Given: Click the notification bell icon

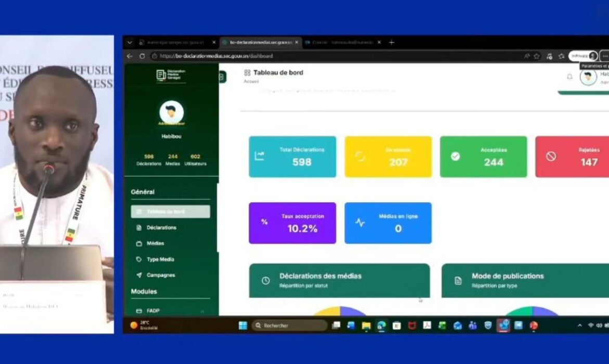Looking at the screenshot, I should (x=569, y=77).
